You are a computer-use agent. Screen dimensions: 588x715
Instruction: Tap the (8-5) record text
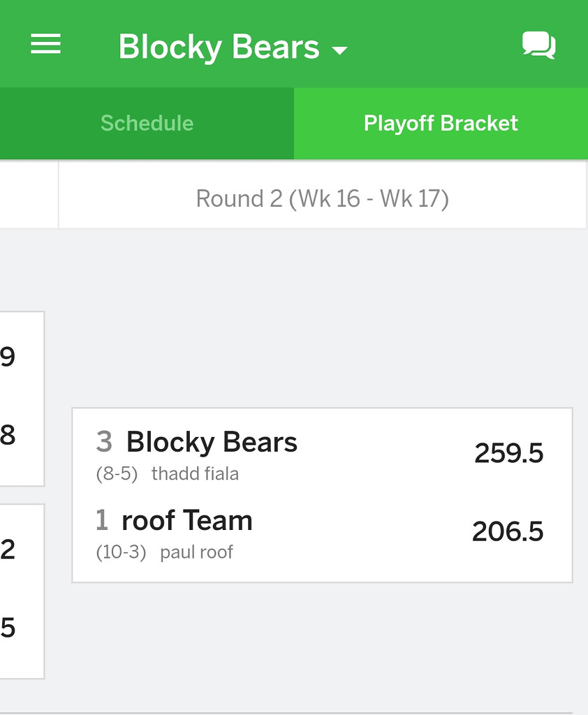pyautogui.click(x=117, y=474)
